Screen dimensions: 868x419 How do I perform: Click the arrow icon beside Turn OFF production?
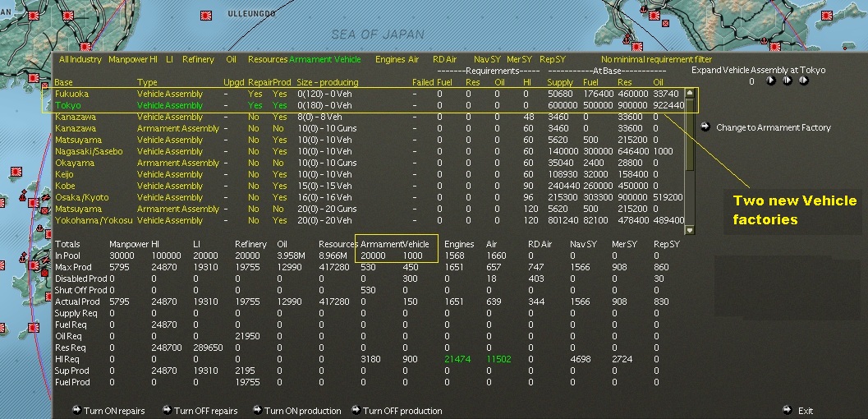point(356,410)
